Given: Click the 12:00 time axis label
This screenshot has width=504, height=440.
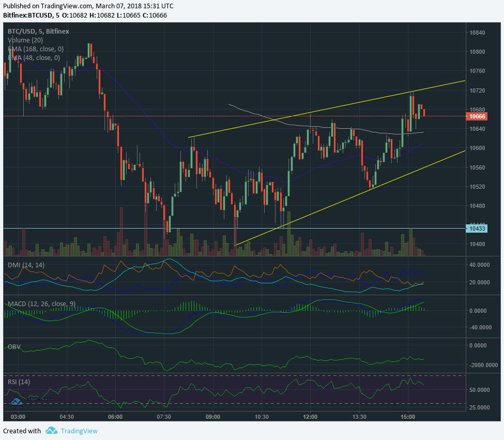Looking at the screenshot, I should tap(310, 417).
